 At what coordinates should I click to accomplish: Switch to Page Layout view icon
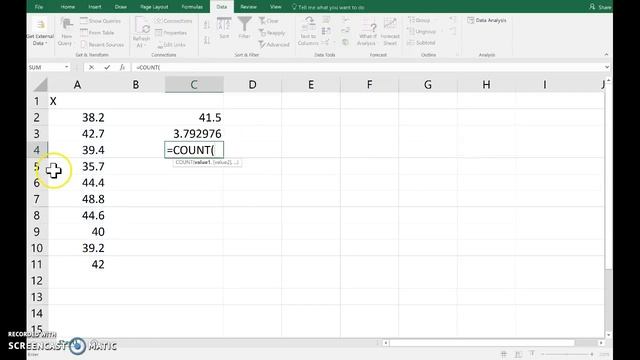[x=518, y=354]
